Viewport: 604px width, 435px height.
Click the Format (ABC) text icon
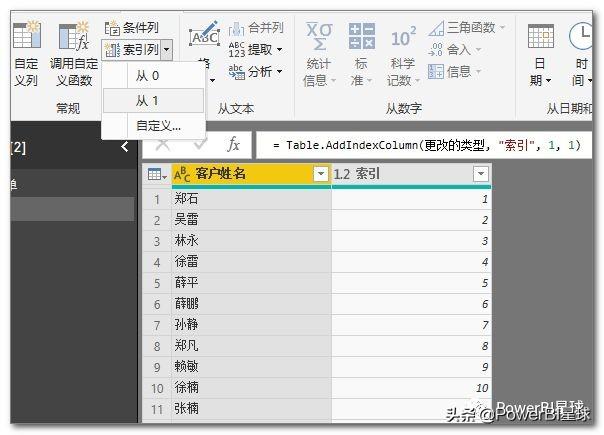(x=205, y=35)
